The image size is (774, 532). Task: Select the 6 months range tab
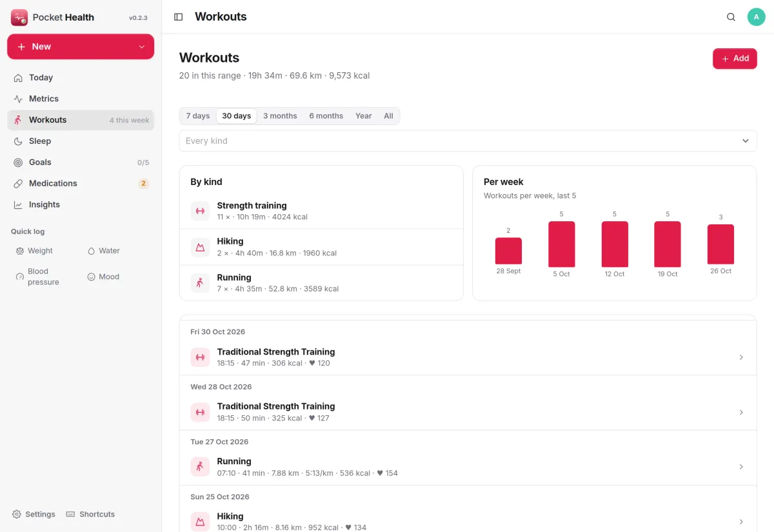326,116
